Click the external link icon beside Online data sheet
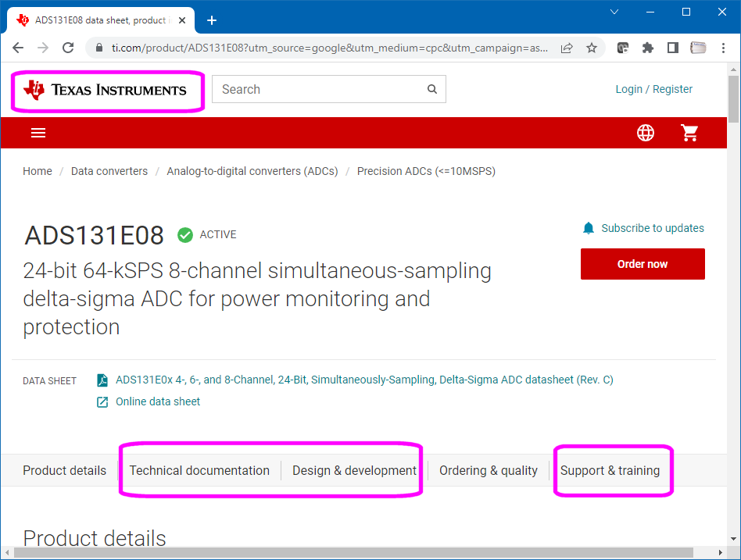Screen dimensions: 741x560 click(102, 401)
